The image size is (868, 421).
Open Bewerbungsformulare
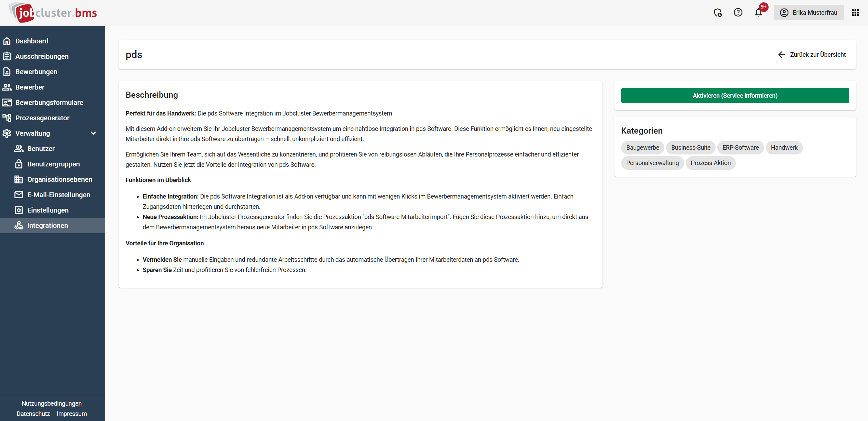(x=53, y=103)
